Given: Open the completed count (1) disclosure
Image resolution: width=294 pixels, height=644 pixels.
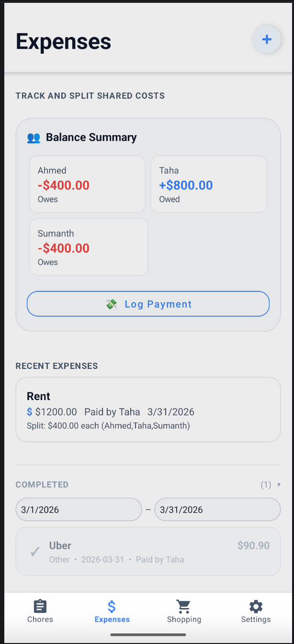Looking at the screenshot, I should tap(266, 485).
